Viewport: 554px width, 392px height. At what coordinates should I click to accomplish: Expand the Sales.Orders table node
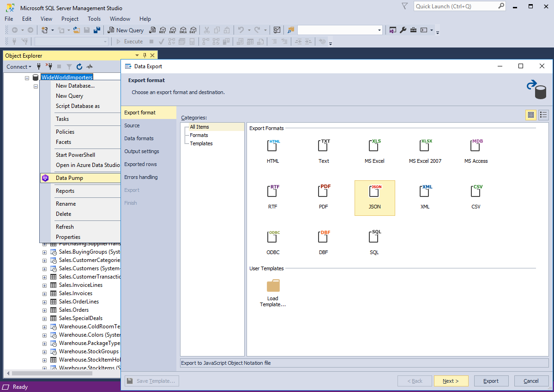45,310
